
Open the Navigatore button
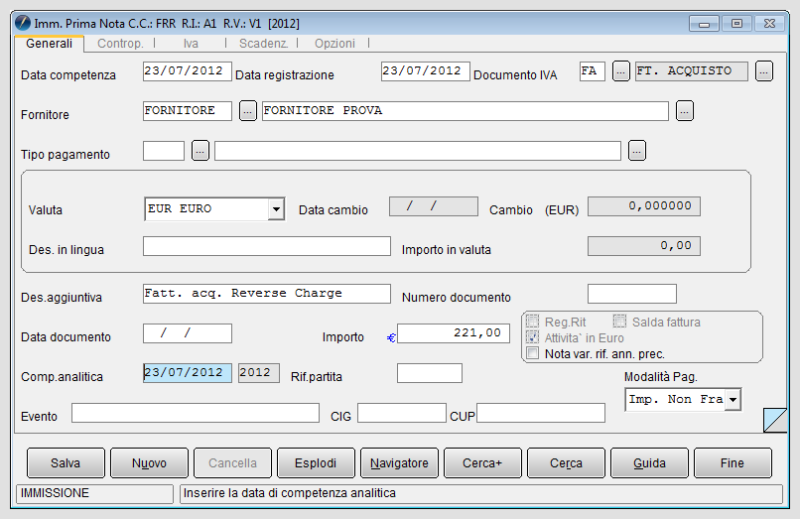pos(399,463)
